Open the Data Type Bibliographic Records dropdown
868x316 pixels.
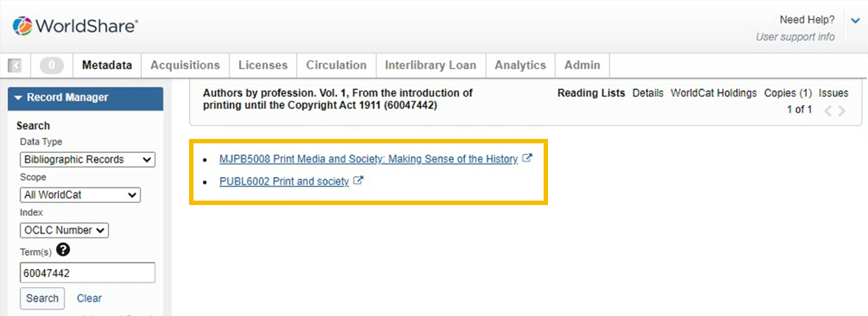pyautogui.click(x=88, y=159)
